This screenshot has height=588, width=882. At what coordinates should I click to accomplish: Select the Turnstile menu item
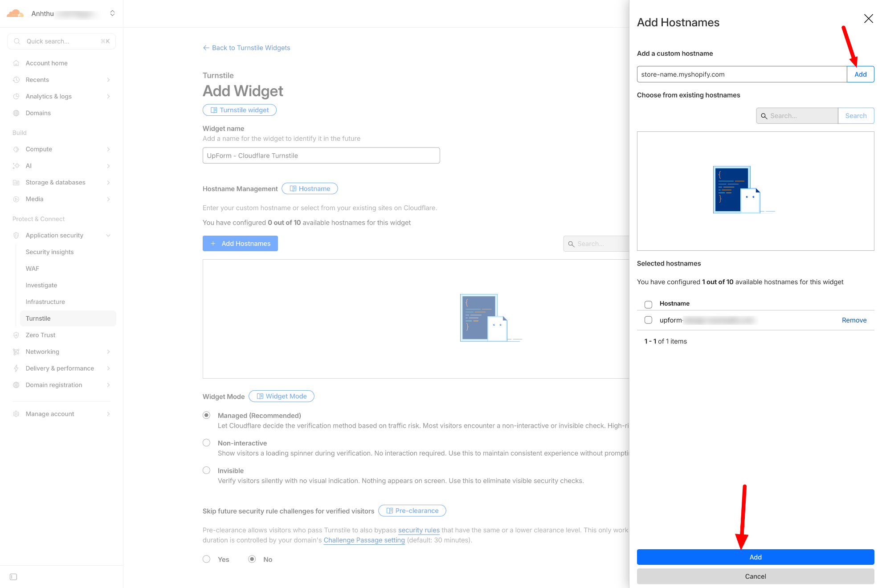[68, 318]
